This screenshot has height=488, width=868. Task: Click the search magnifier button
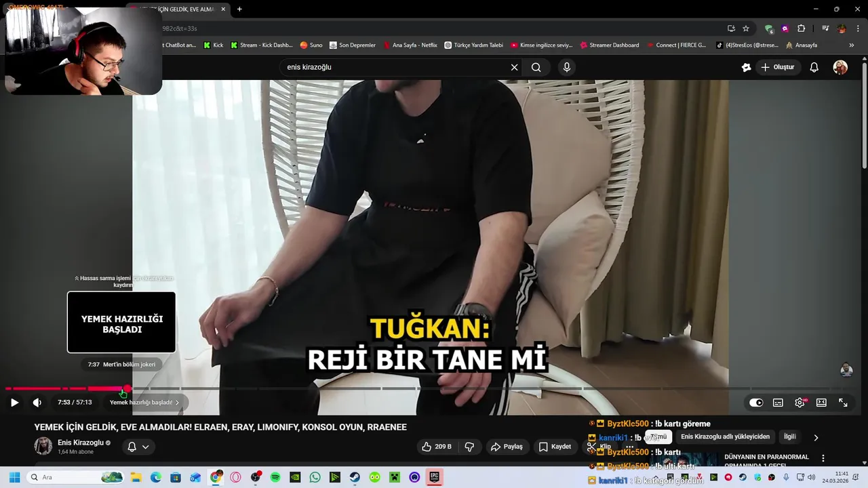[x=536, y=67]
